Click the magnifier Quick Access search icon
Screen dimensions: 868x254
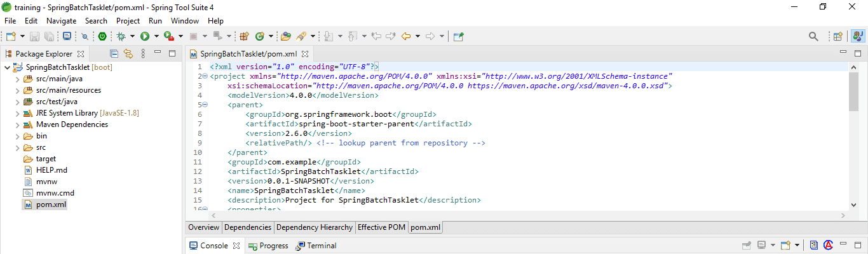coord(813,37)
